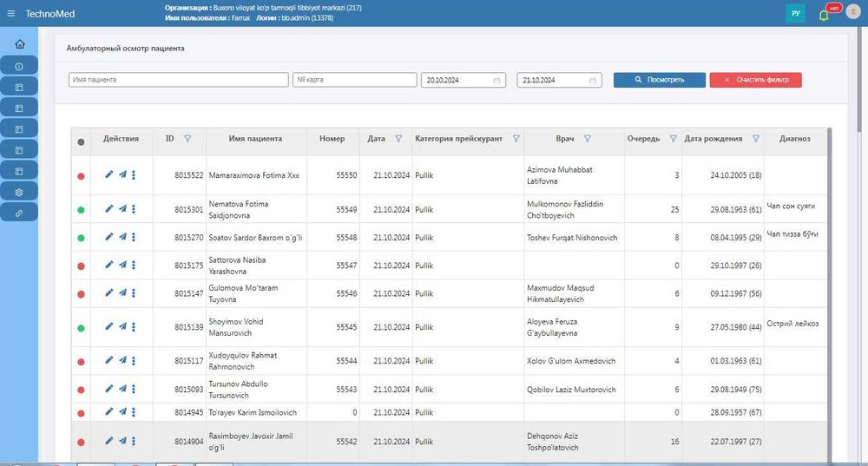Open the user avatar in top bar
Image resolution: width=868 pixels, height=466 pixels.
pyautogui.click(x=852, y=12)
